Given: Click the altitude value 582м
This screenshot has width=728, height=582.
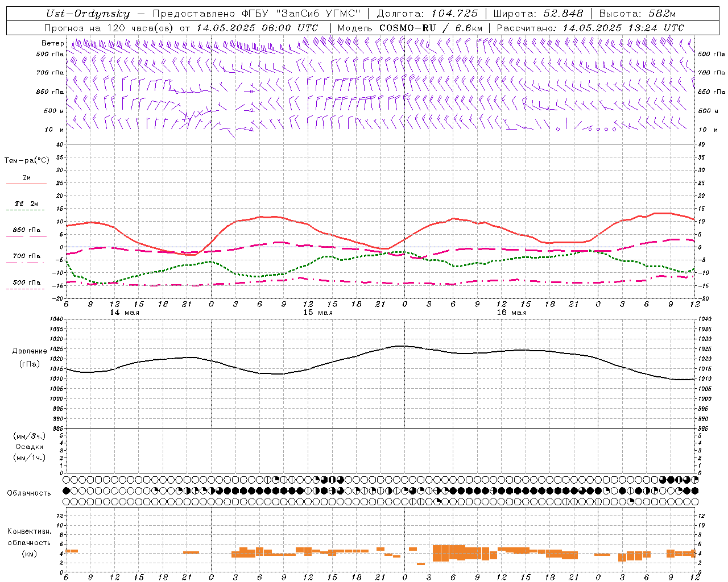Looking at the screenshot, I should 661,14.
